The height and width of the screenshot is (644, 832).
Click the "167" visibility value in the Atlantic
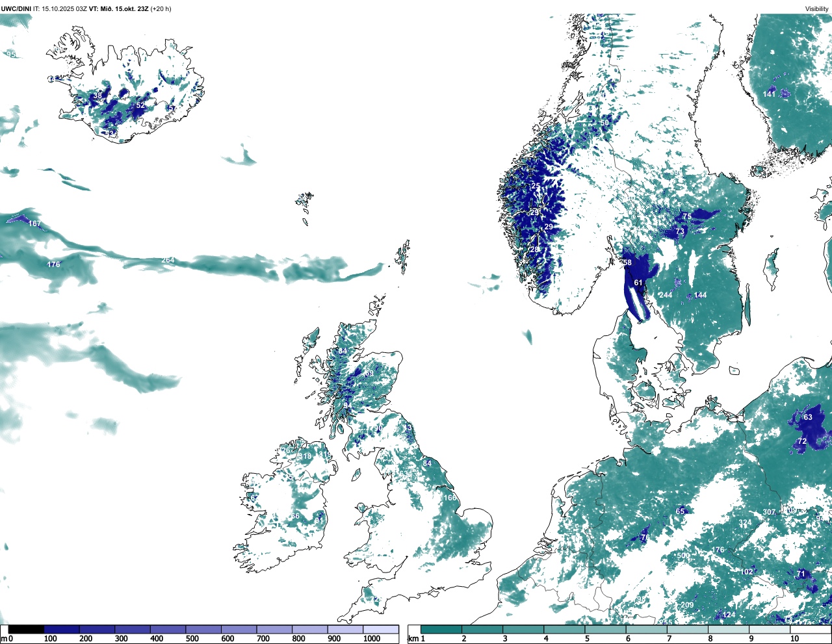click(34, 224)
